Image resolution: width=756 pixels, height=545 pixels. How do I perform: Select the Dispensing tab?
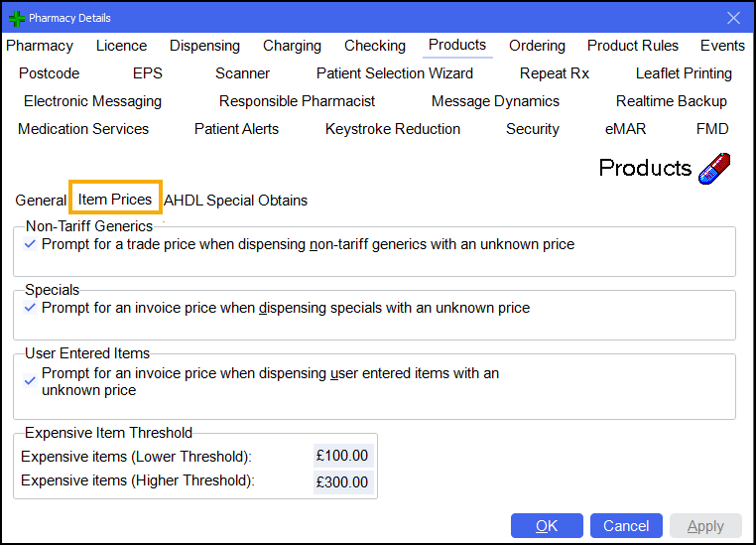(x=204, y=46)
